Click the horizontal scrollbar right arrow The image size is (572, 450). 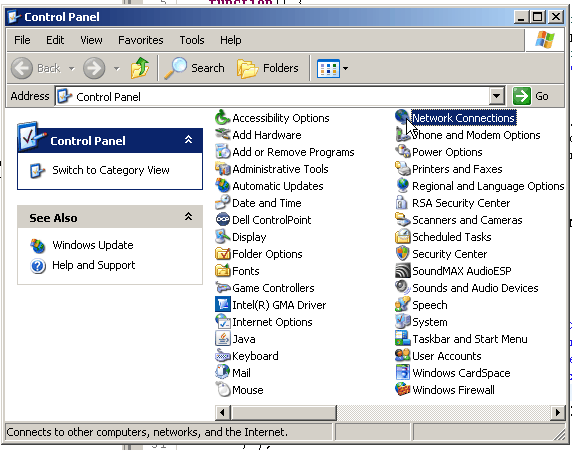pyautogui.click(x=558, y=413)
